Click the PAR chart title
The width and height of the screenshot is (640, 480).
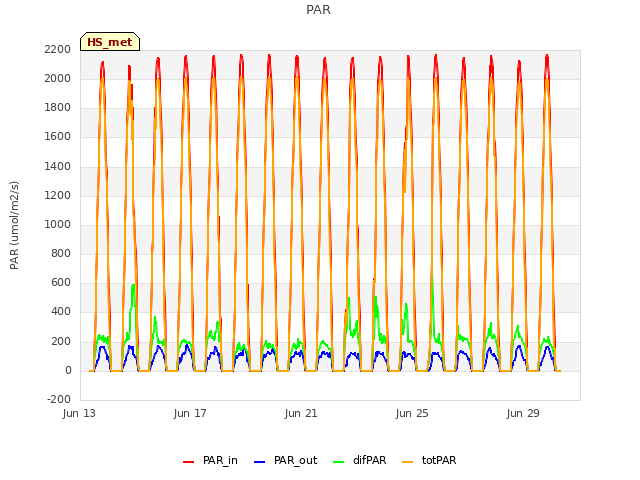click(318, 10)
